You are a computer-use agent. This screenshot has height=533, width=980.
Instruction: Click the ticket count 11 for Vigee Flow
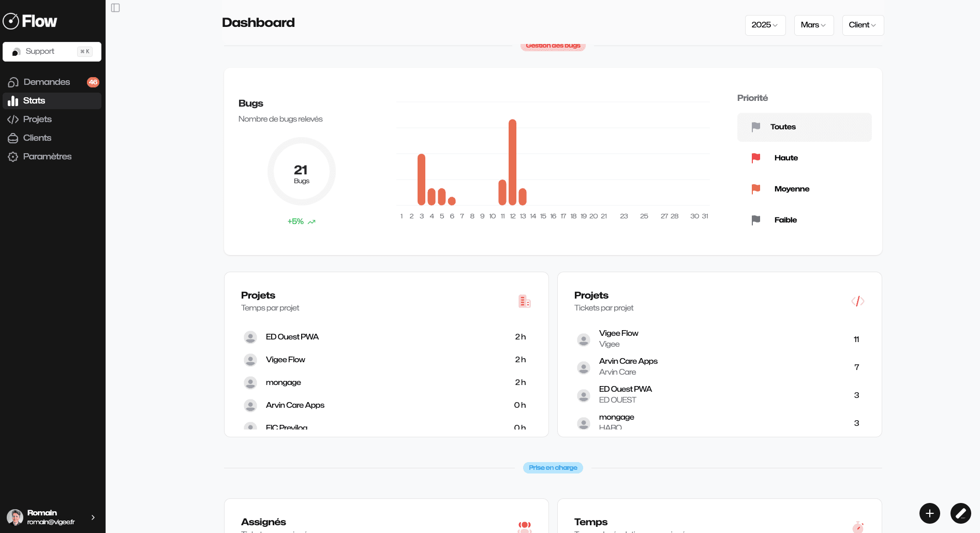point(856,339)
